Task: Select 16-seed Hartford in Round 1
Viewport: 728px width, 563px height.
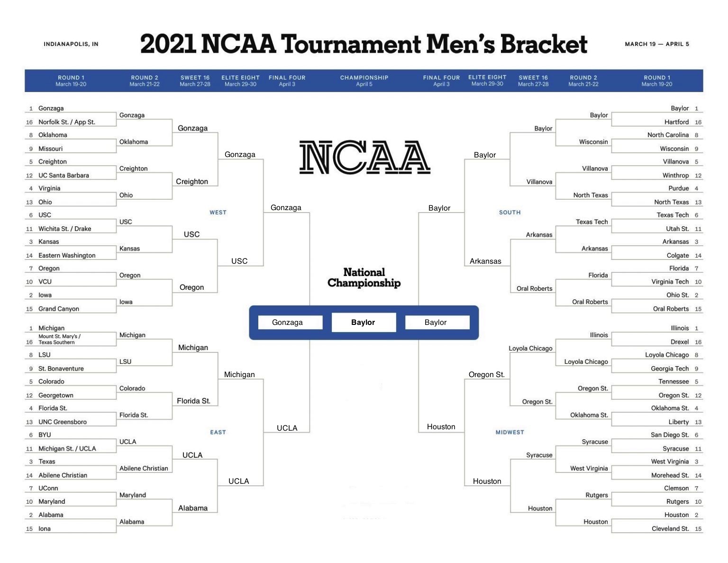Action: pyautogui.click(x=676, y=122)
